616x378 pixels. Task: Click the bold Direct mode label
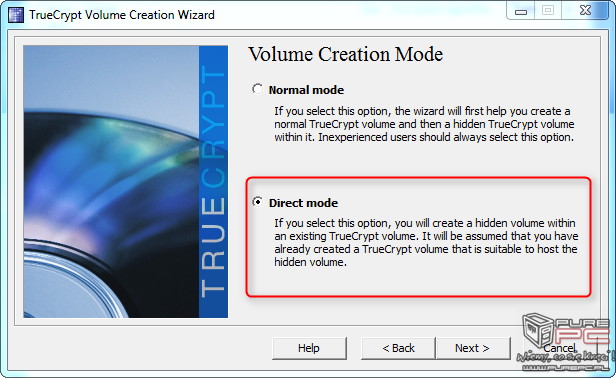click(303, 203)
